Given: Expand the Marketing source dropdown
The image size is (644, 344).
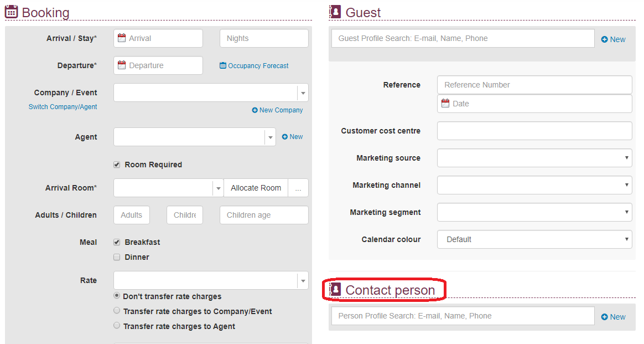Looking at the screenshot, I should click(x=625, y=158).
